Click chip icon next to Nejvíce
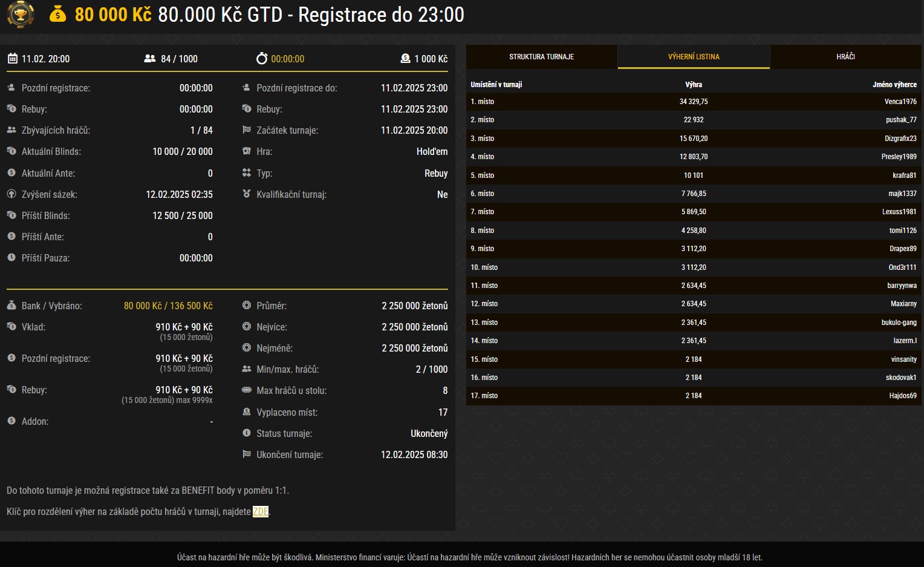924x567 pixels. pyautogui.click(x=246, y=327)
